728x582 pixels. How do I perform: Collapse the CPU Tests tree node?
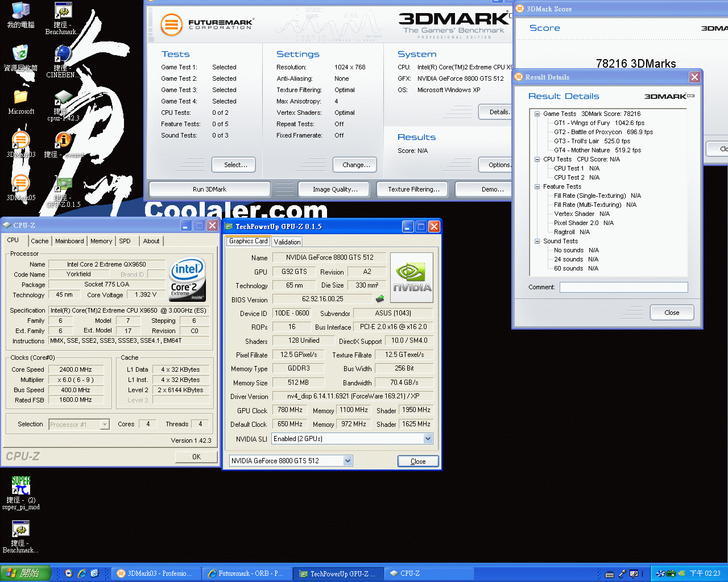coord(537,159)
